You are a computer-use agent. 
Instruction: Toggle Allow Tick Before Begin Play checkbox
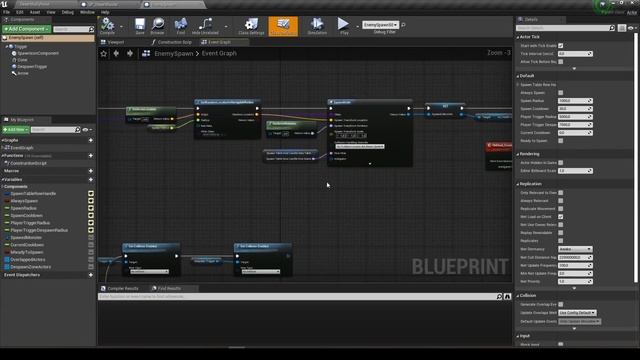[x=560, y=62]
